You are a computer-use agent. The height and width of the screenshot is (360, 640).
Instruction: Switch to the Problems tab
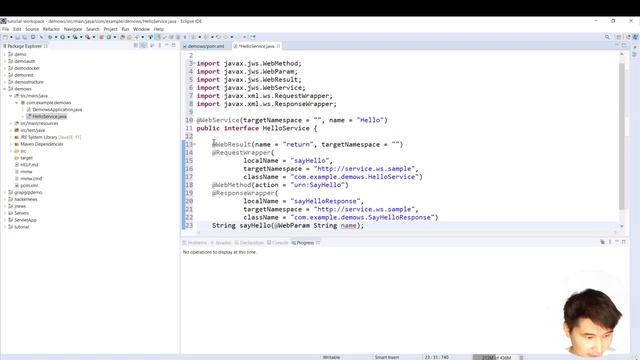[195, 243]
